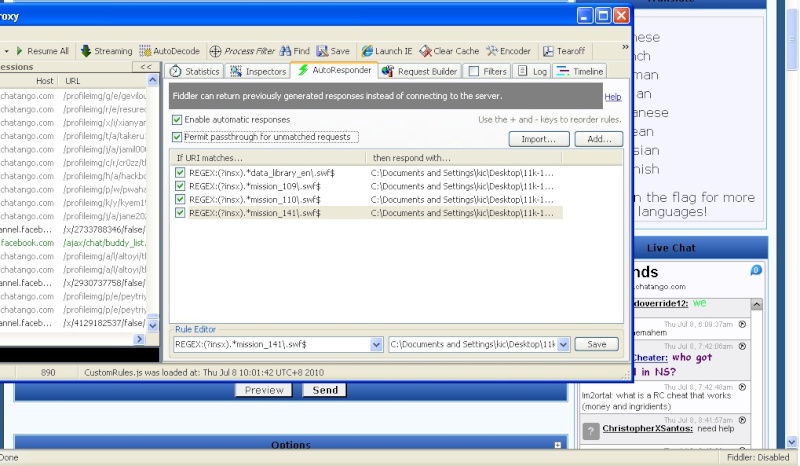Click the Rule Editor Save button

point(596,345)
